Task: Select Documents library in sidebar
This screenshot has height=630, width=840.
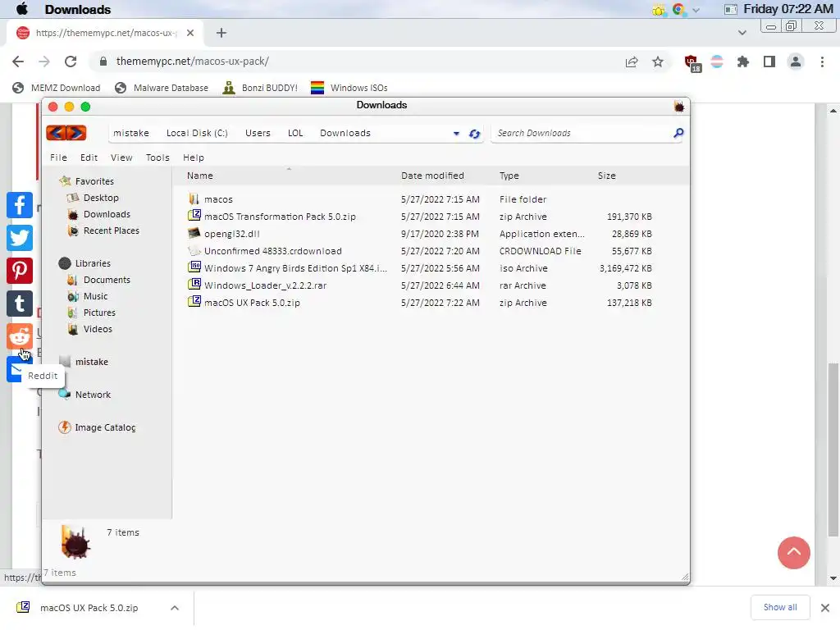Action: pos(107,280)
